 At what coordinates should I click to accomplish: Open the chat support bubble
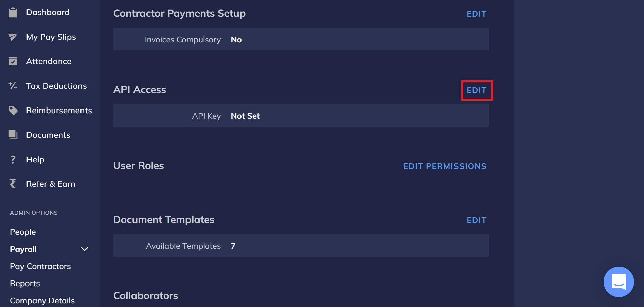619,281
